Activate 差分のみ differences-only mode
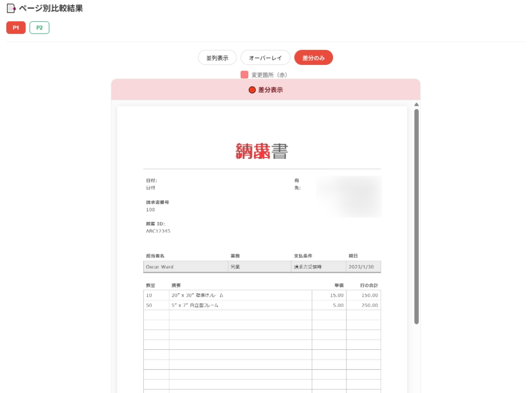 point(313,57)
